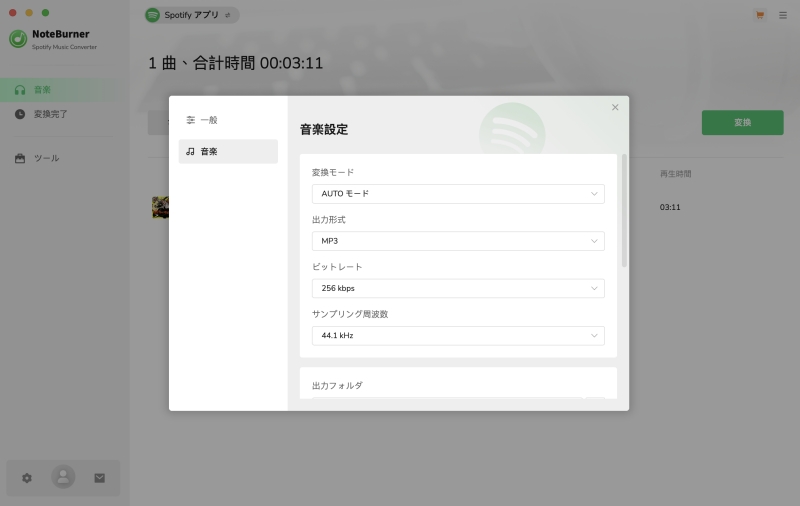Image resolution: width=800 pixels, height=506 pixels.
Task: Open ツール in the left sidebar
Action: (64, 158)
